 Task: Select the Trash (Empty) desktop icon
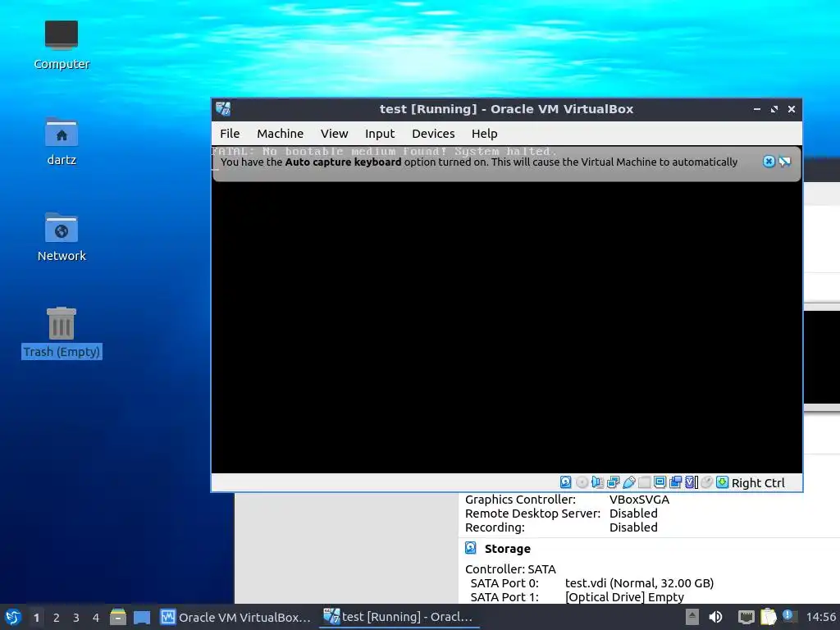click(62, 332)
